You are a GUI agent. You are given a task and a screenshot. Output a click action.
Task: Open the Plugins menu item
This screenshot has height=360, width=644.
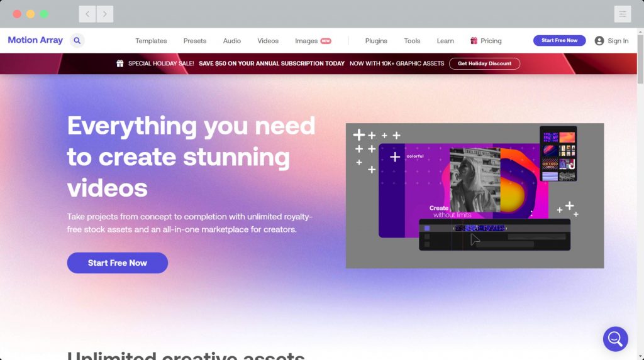pyautogui.click(x=376, y=41)
